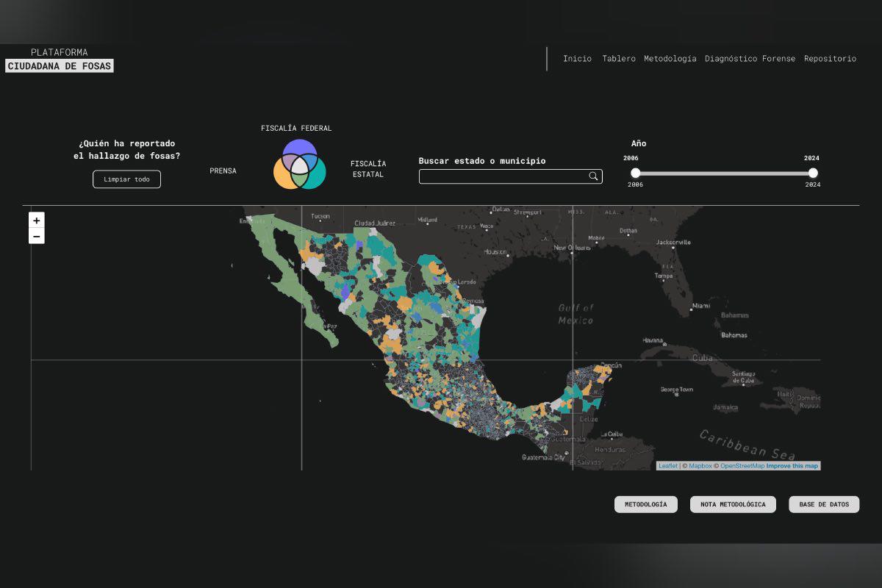Click the map zoom in icon
Screen dimensions: 882x588
click(37, 220)
